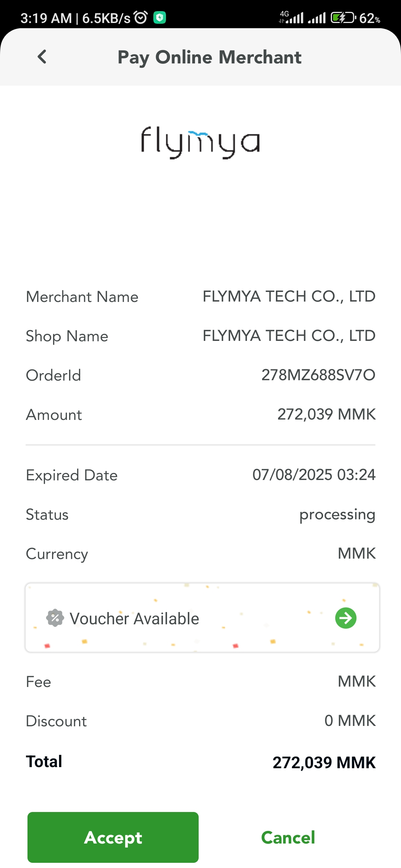
Task: Tap the green shield status icon
Action: tap(160, 17)
